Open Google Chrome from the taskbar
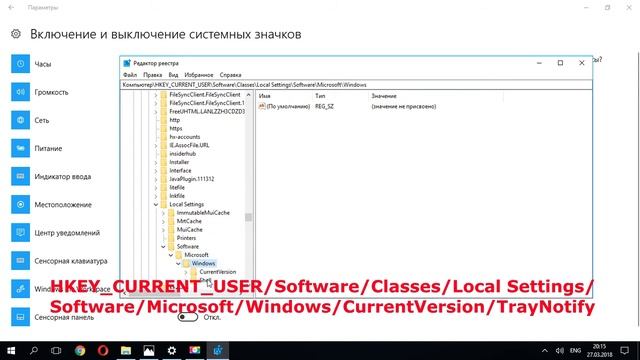The width and height of the screenshot is (640, 360). pyautogui.click(x=80, y=350)
